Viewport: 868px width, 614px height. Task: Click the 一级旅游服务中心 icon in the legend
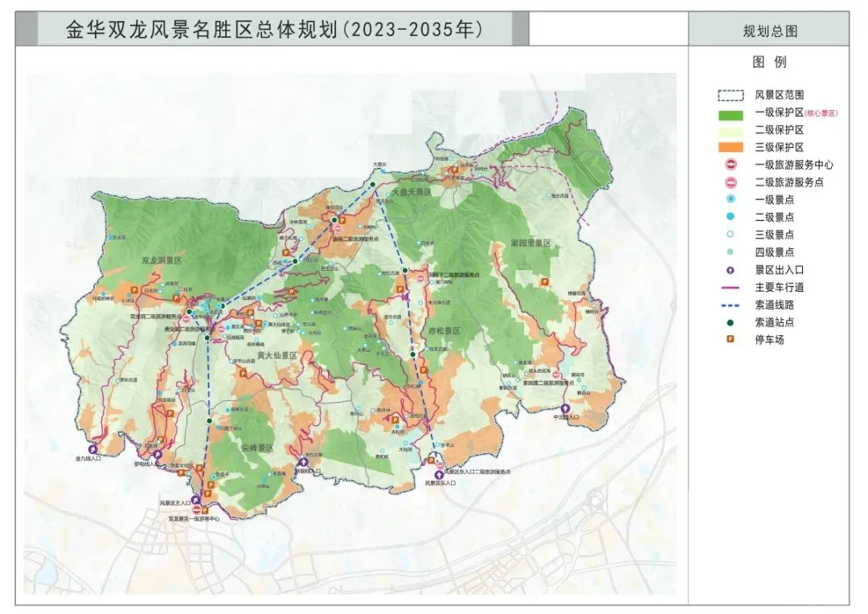(731, 165)
